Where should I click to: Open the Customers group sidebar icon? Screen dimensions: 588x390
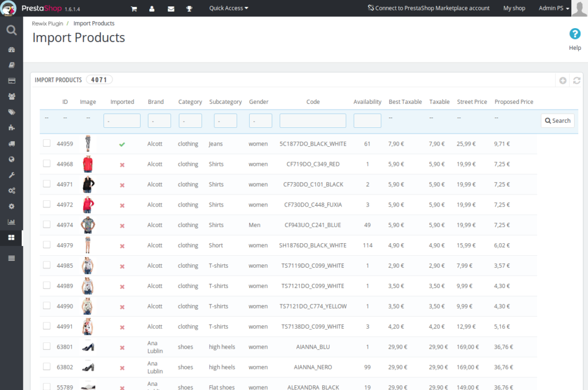11,96
